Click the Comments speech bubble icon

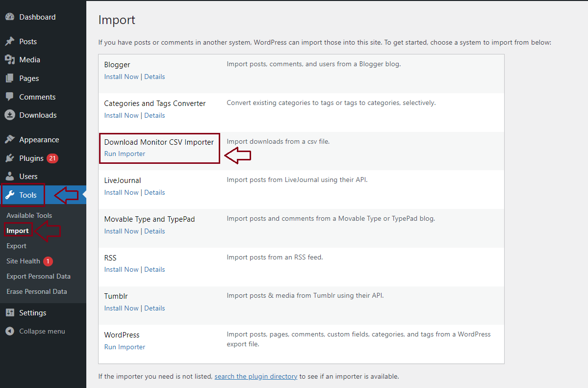(x=10, y=97)
